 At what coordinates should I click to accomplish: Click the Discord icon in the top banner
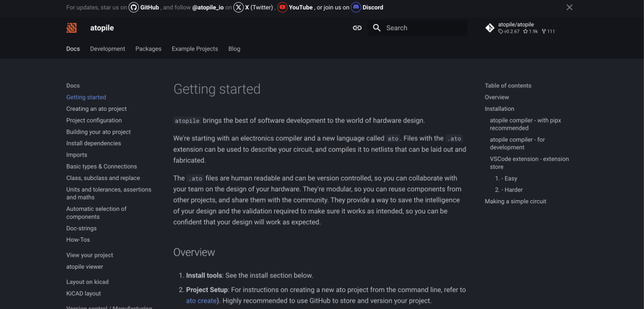pos(356,8)
